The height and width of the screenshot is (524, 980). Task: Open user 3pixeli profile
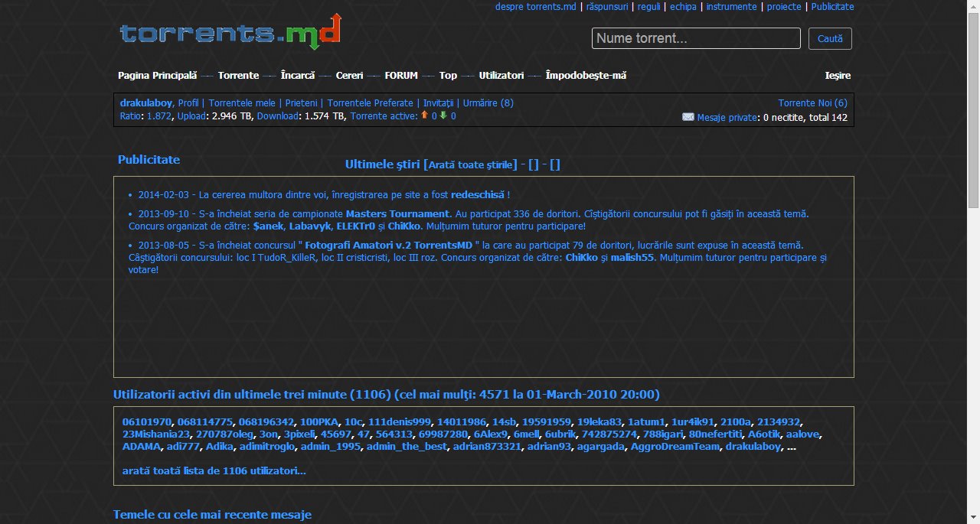tap(299, 434)
